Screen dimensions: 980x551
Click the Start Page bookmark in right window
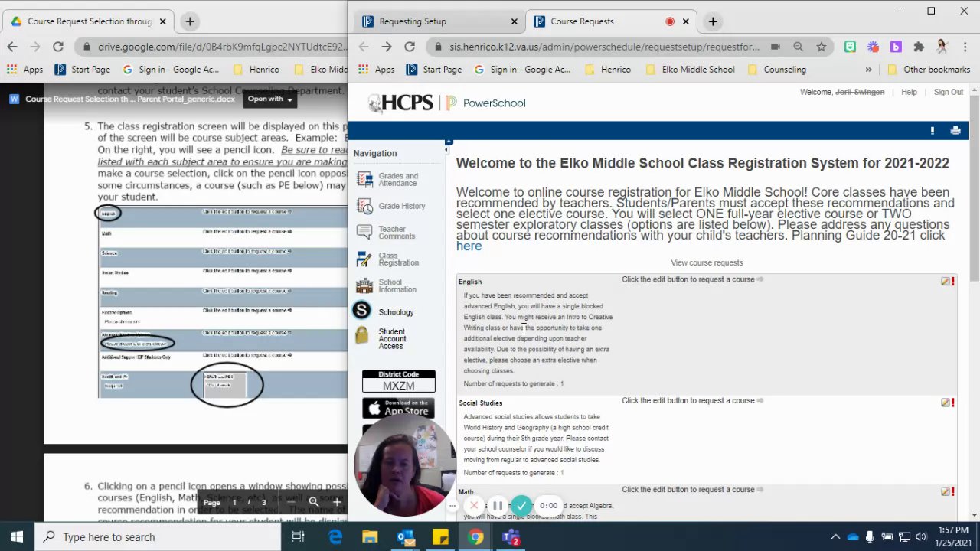[434, 70]
